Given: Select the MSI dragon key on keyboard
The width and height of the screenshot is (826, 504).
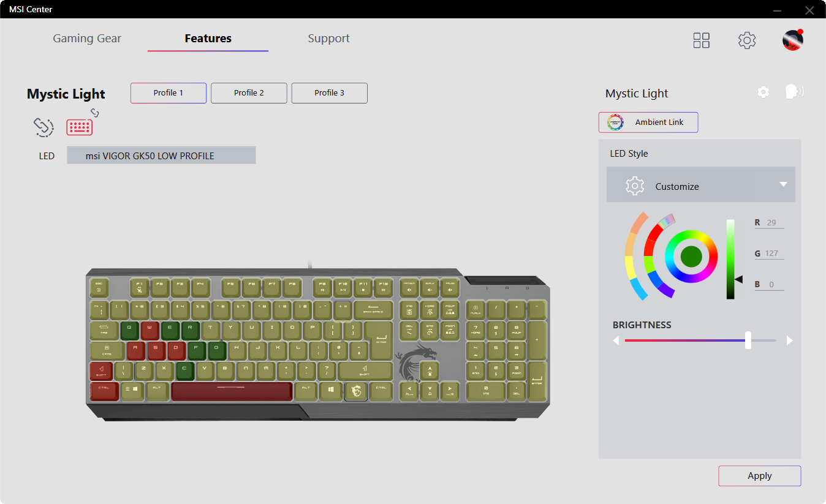Looking at the screenshot, I should 355,391.
